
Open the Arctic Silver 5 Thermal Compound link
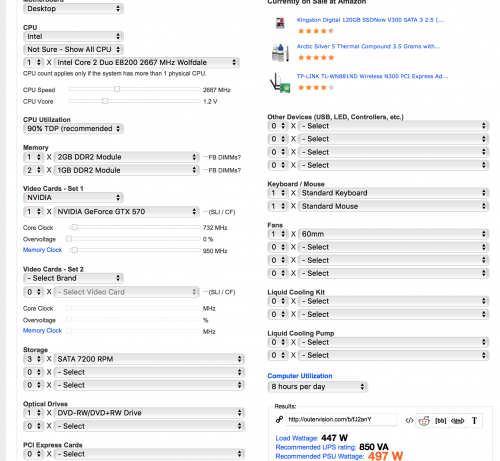click(368, 46)
